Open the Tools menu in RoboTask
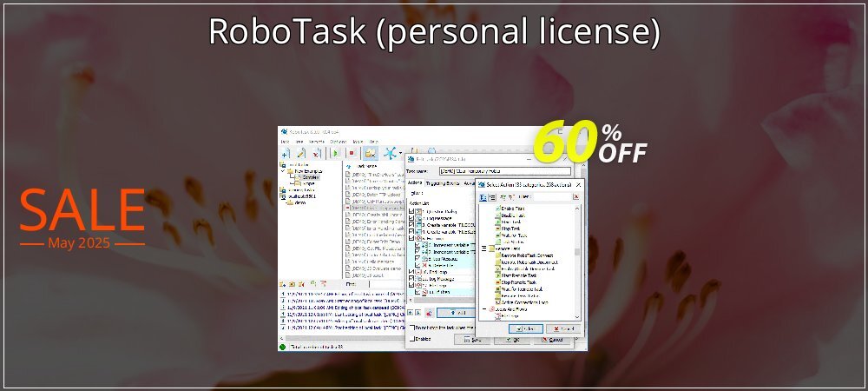868x391 pixels. (x=358, y=142)
